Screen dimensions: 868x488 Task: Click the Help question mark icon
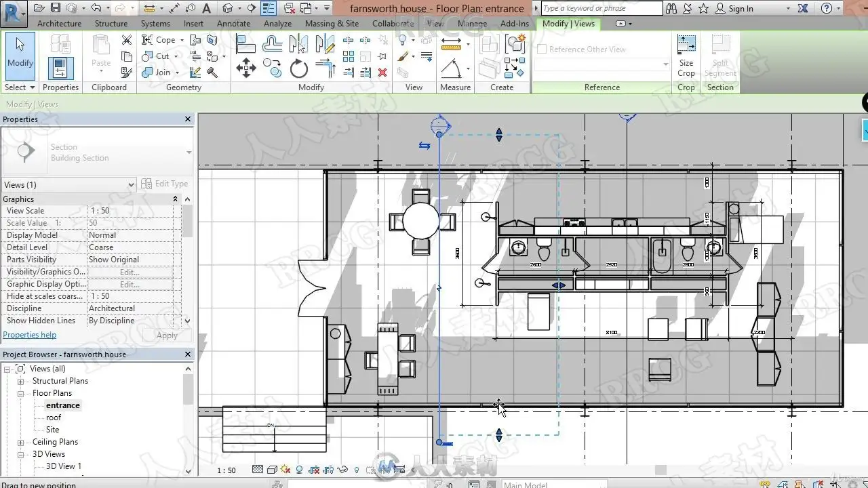pyautogui.click(x=826, y=8)
